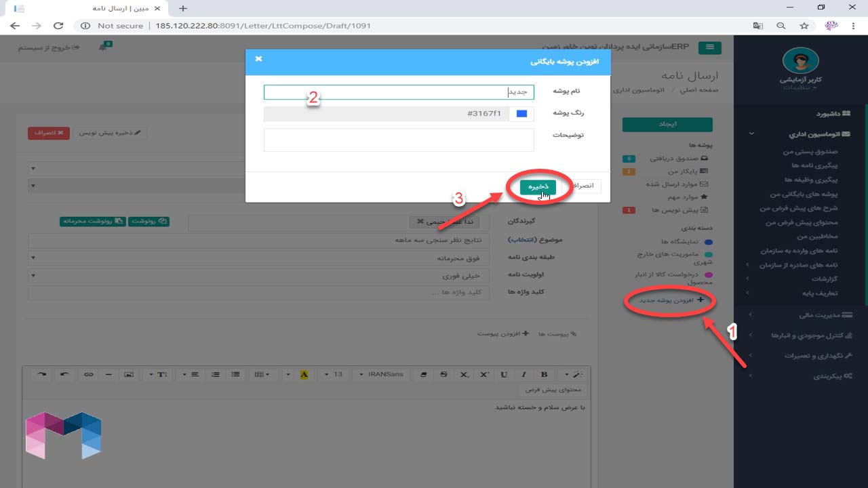Pick the blue folder color swatch

[521, 114]
